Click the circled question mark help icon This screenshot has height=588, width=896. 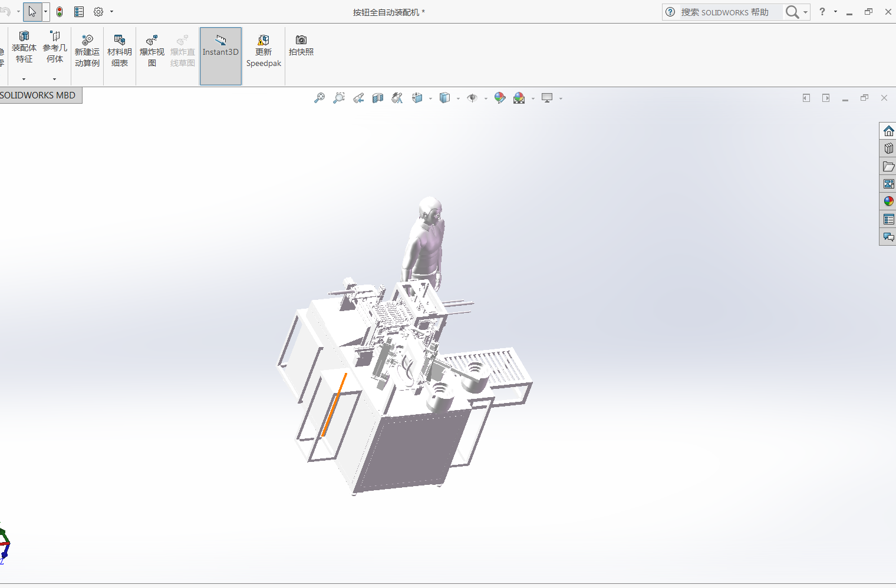[670, 12]
